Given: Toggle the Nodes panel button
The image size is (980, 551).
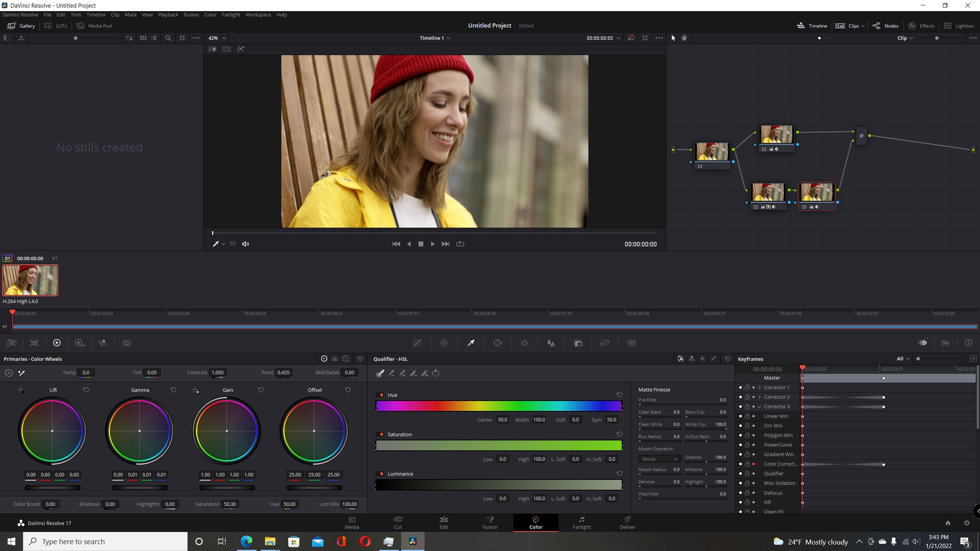Looking at the screenshot, I should 885,26.
